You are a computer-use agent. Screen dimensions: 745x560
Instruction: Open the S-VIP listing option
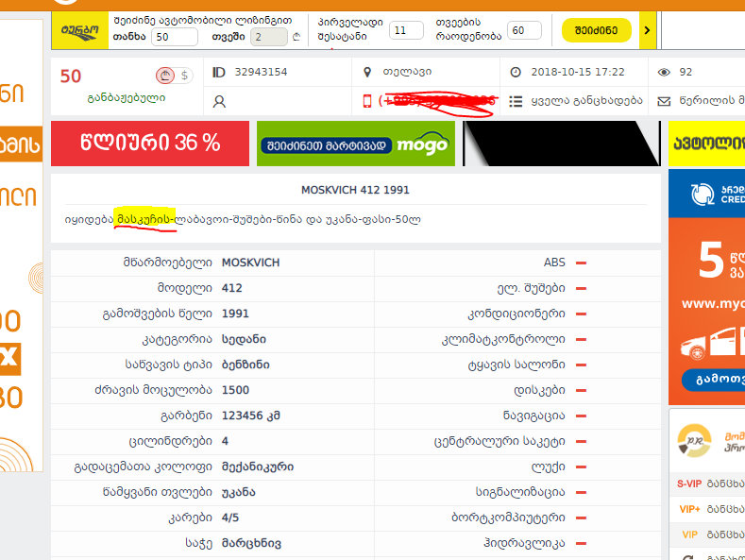click(x=707, y=484)
